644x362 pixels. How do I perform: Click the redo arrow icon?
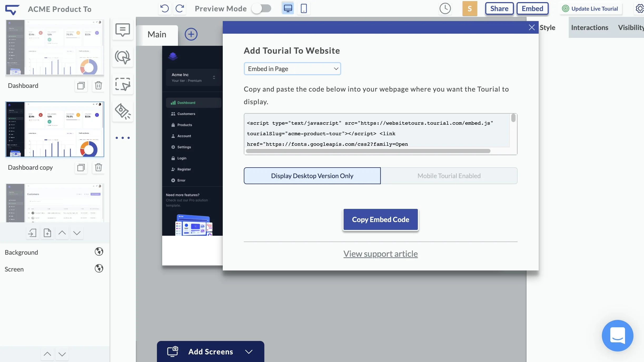[x=180, y=9]
